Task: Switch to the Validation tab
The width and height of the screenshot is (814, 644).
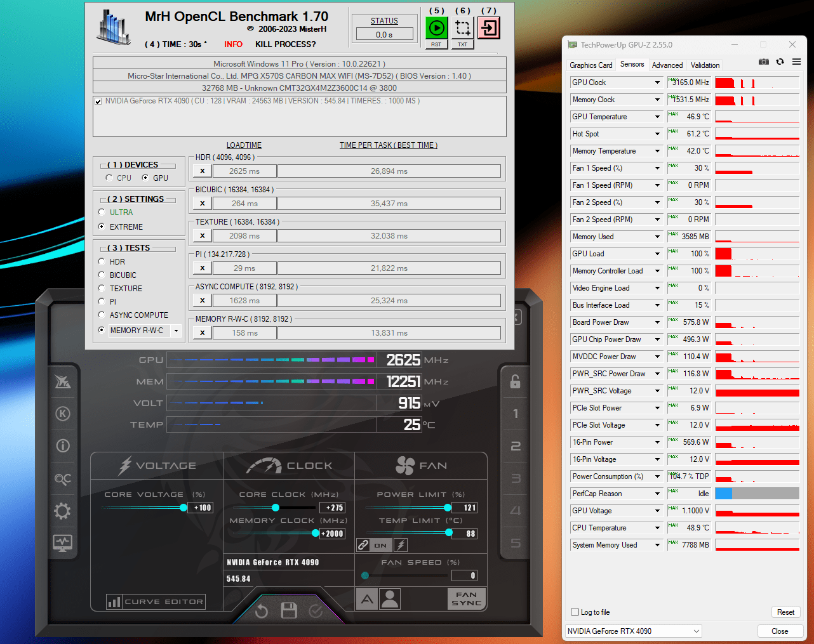Action: (705, 65)
